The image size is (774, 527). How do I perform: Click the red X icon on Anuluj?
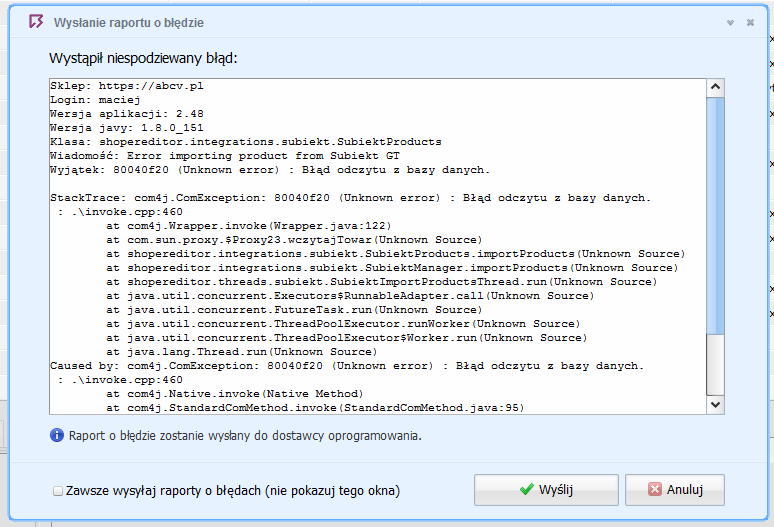[x=655, y=489]
